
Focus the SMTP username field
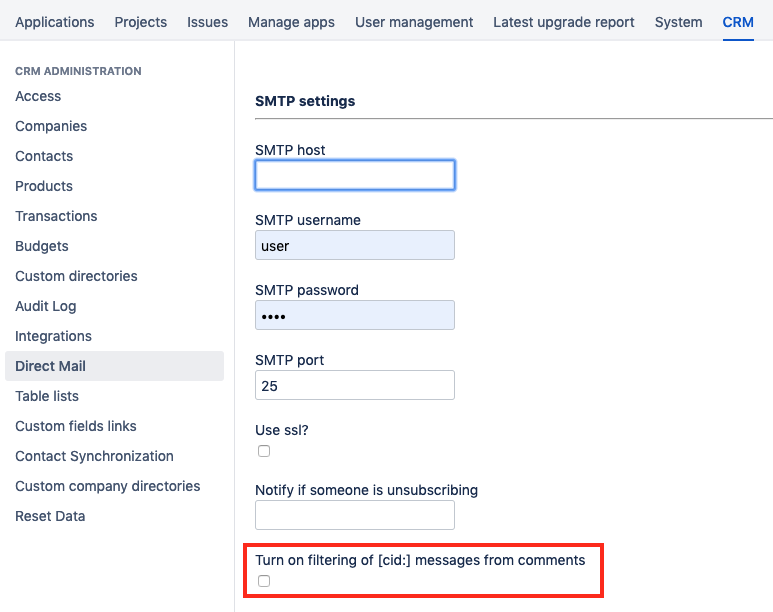[x=355, y=245]
